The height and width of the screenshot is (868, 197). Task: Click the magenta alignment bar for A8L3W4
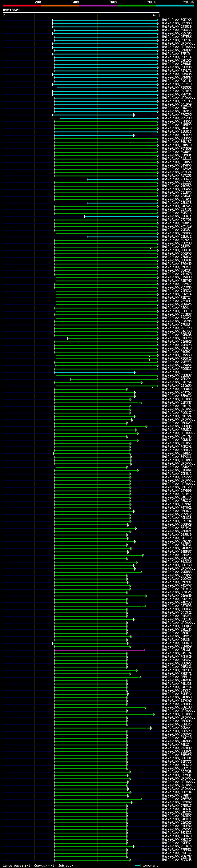coord(100,650)
